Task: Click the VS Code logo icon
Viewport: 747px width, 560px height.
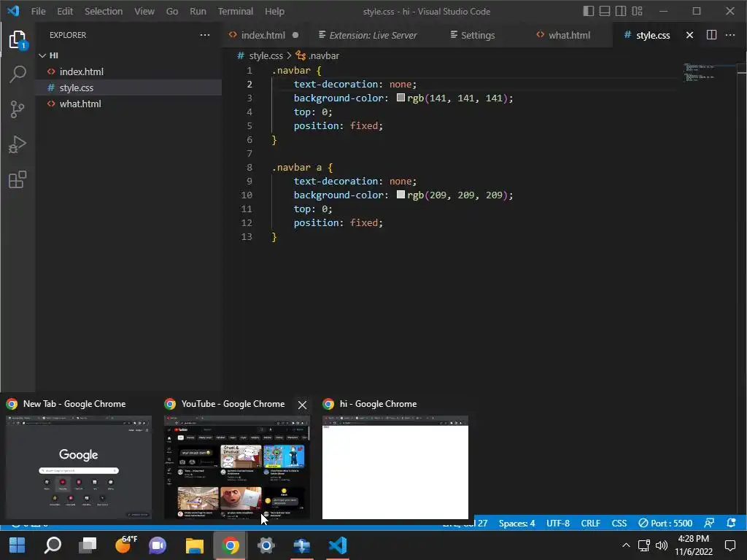Action: point(13,11)
